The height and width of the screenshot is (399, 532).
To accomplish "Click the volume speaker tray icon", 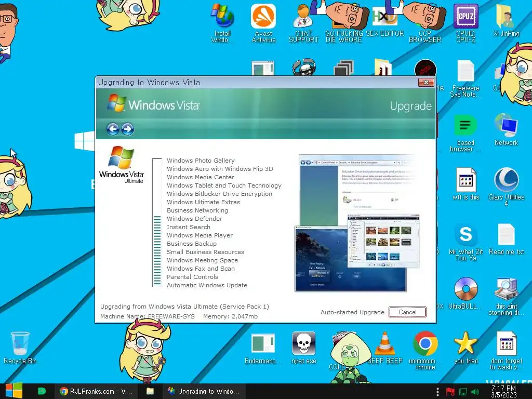I will [475, 392].
